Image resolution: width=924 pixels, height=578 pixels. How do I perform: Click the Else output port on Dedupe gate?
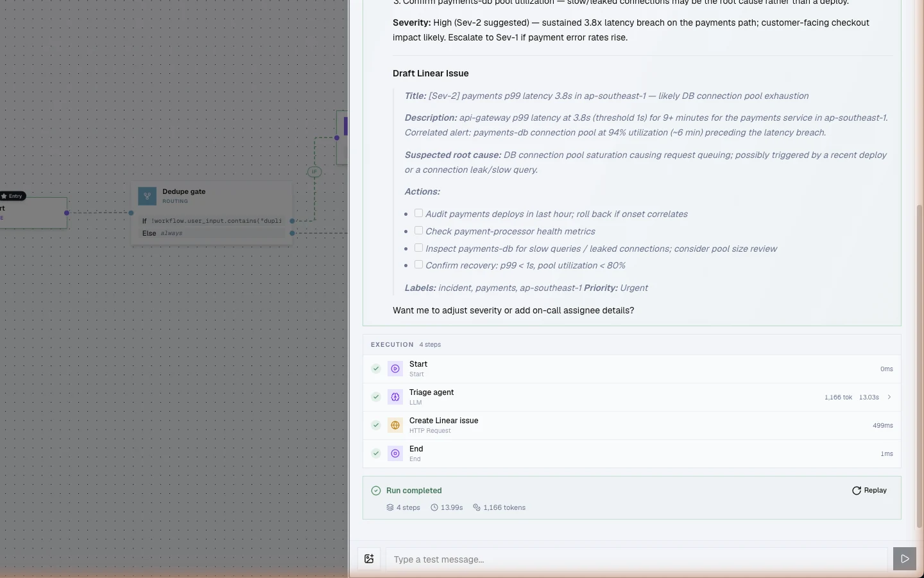[x=292, y=233]
